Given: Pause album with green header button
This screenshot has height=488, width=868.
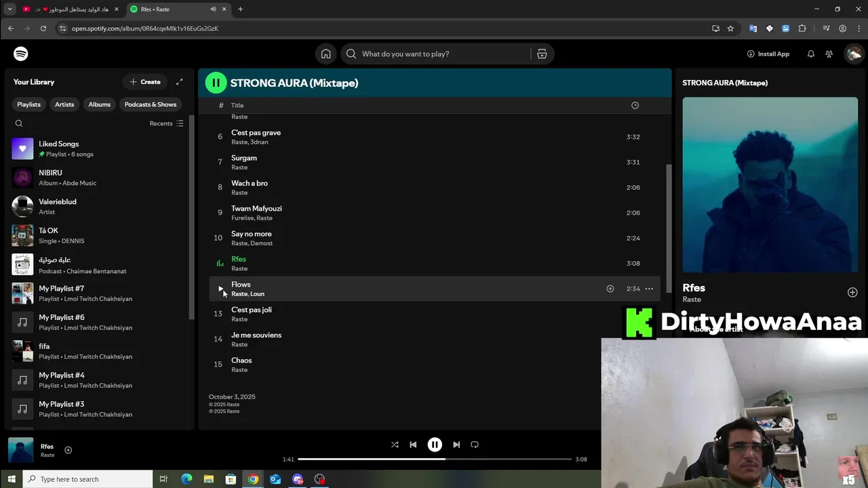Looking at the screenshot, I should pyautogui.click(x=216, y=83).
